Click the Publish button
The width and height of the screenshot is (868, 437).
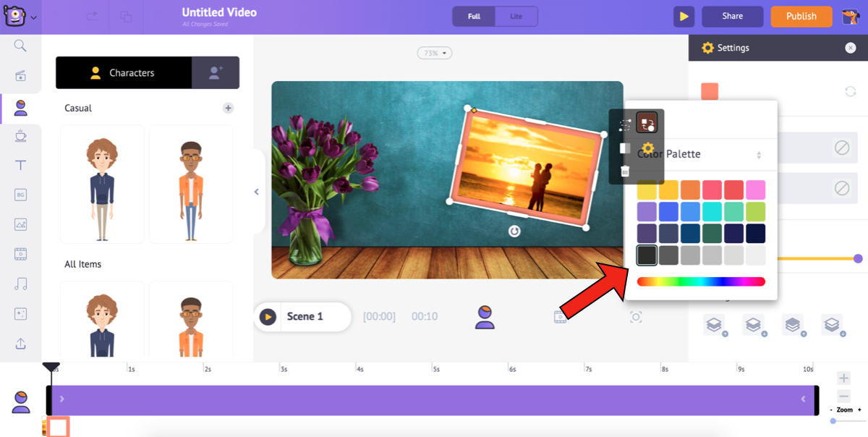(x=801, y=17)
